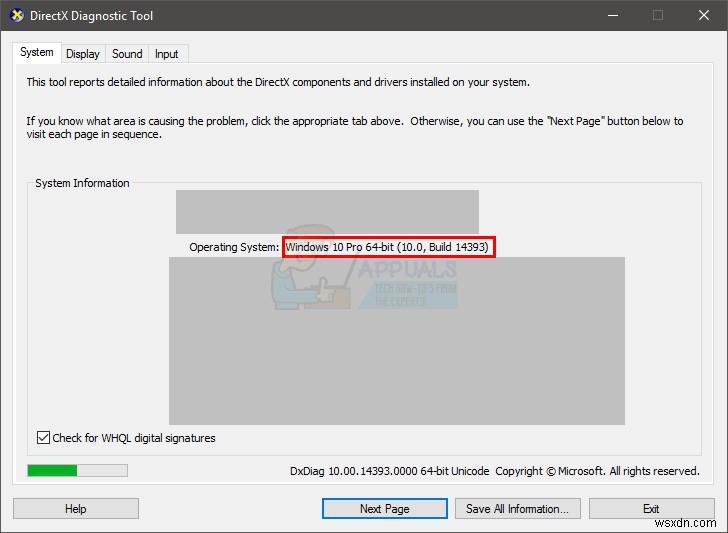Minimize the DirectX Diagnostic Tool window
This screenshot has height=533, width=728.
(x=613, y=15)
